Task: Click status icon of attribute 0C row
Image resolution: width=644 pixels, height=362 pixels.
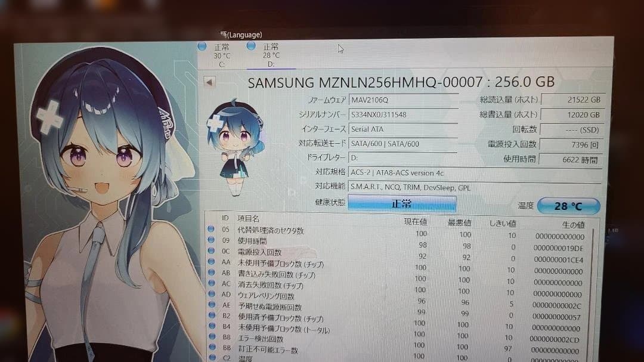Action: click(x=212, y=250)
